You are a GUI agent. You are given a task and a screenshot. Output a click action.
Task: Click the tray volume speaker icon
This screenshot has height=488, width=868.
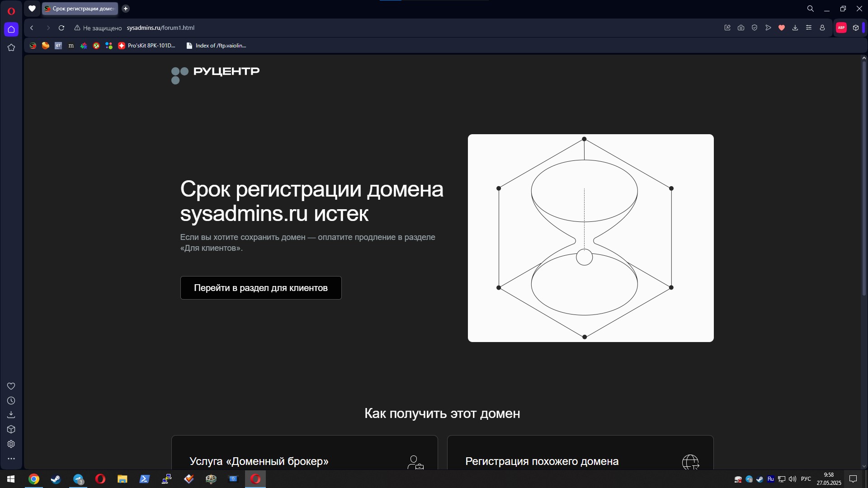(793, 479)
